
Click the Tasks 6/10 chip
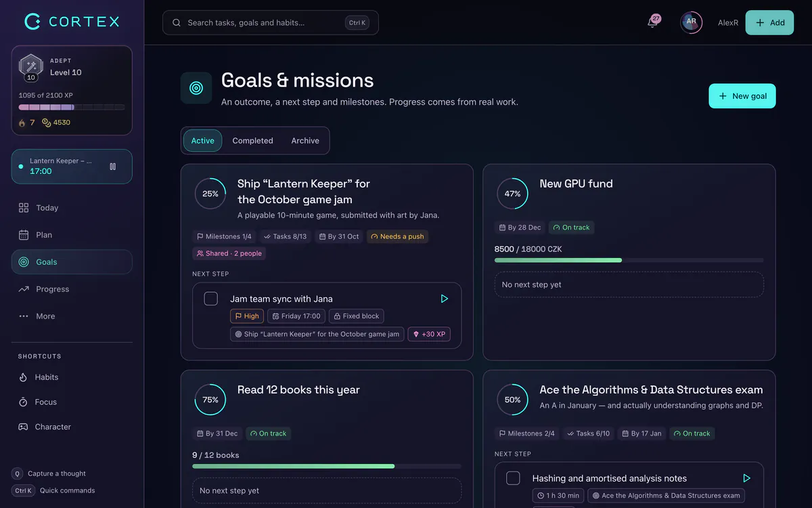click(x=588, y=433)
